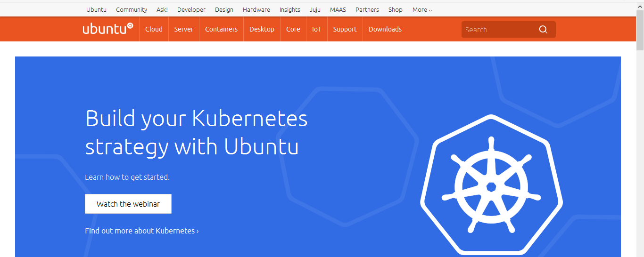
Task: Visit the Developer link
Action: pos(191,9)
